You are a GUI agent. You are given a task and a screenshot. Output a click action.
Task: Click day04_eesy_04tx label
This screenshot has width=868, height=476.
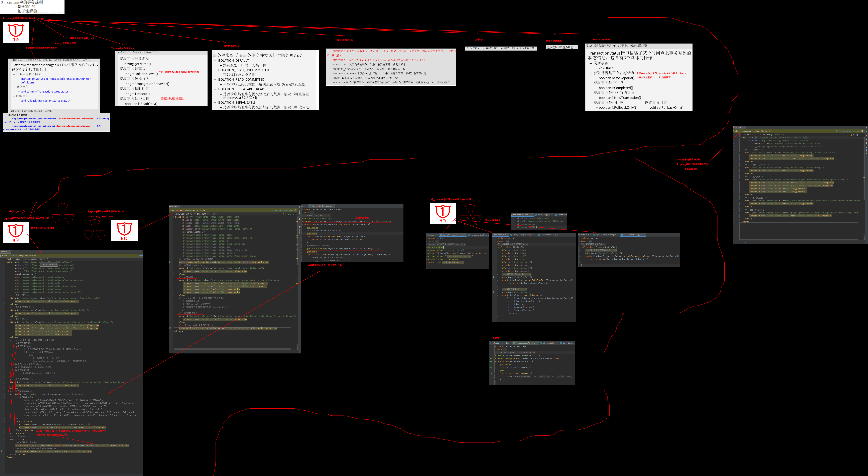click(x=19, y=212)
